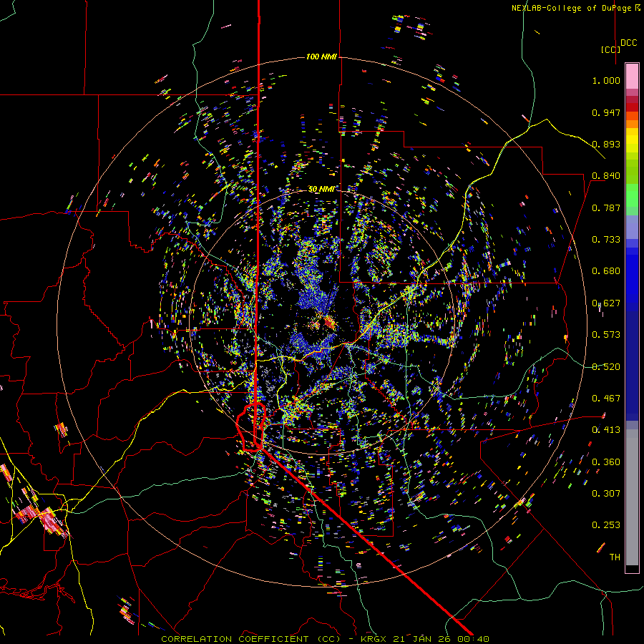Viewport: 644px width, 644px height.
Task: Click the 0.840 legend value
Action: [x=606, y=176]
